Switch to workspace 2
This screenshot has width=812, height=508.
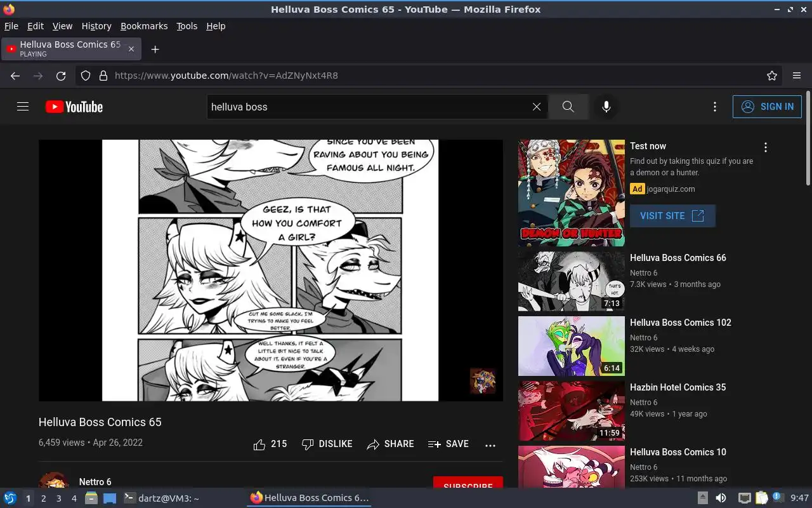point(43,498)
